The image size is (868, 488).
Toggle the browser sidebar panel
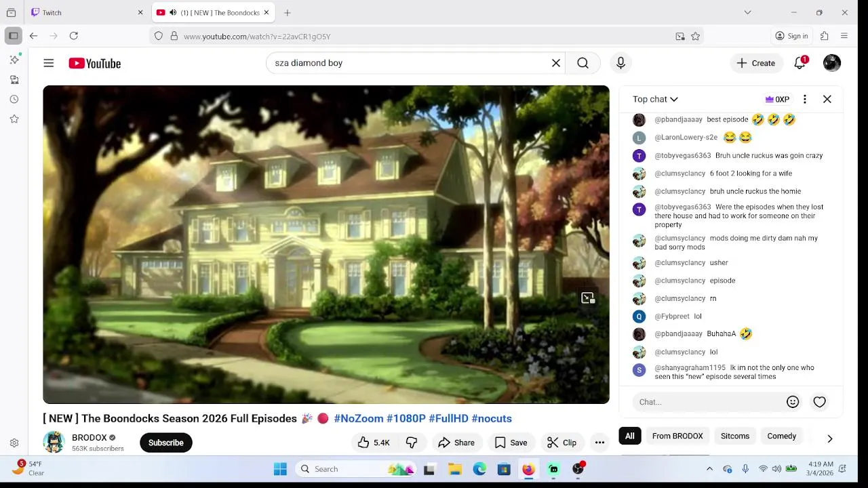(14, 36)
